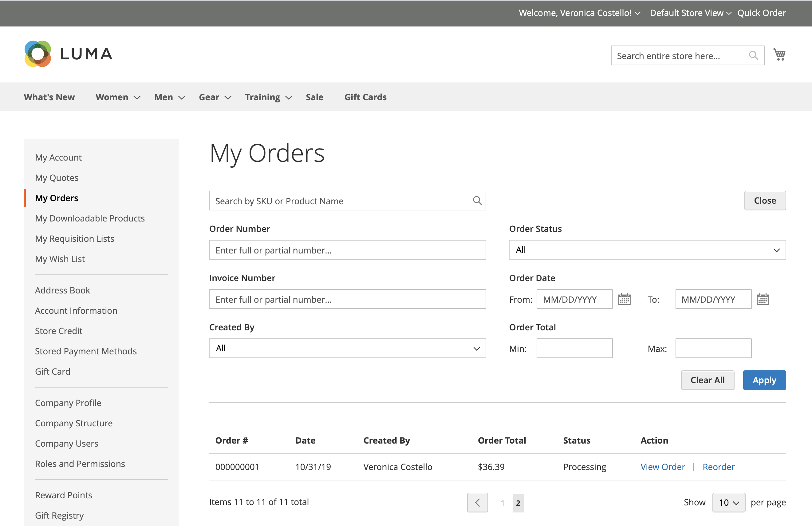Viewport: 812px width, 526px height.
Task: Focus Search by SKU or Product Name field
Action: [347, 201]
